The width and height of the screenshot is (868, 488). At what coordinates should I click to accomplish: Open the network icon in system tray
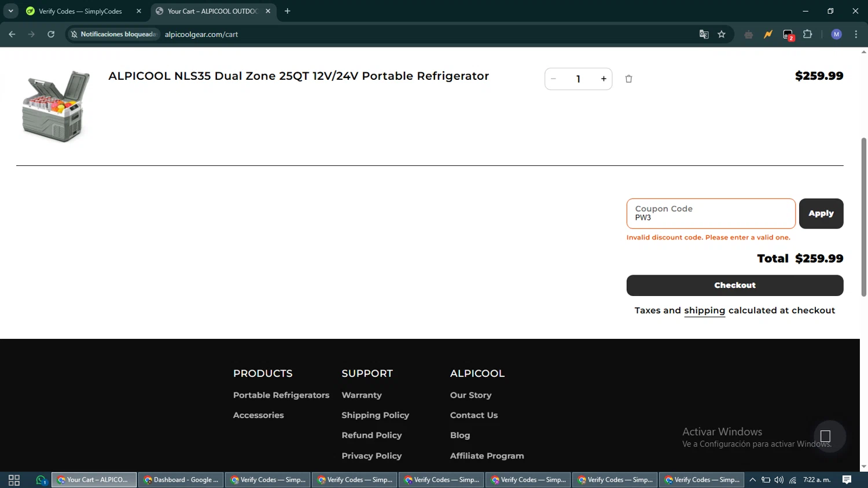click(x=793, y=480)
